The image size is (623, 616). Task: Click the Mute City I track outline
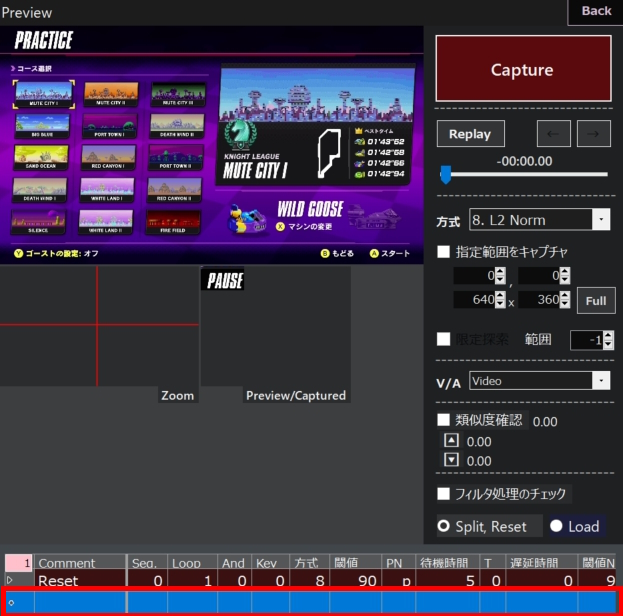click(x=329, y=153)
